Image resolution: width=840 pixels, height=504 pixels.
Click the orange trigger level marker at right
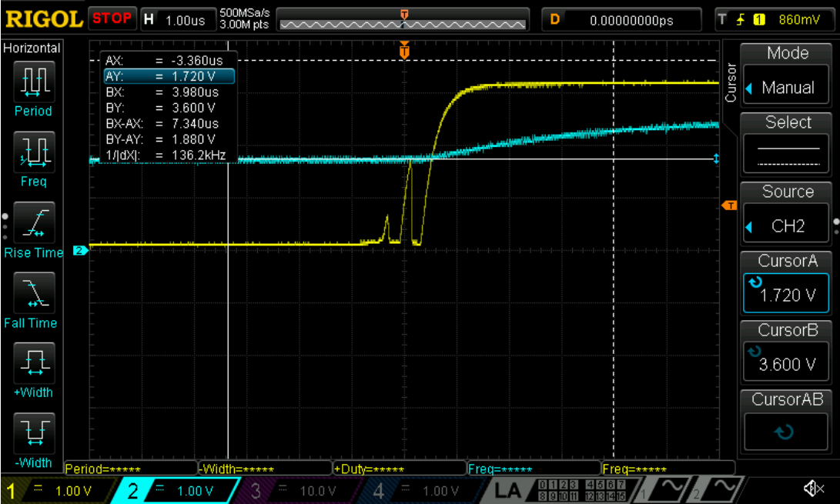(729, 205)
